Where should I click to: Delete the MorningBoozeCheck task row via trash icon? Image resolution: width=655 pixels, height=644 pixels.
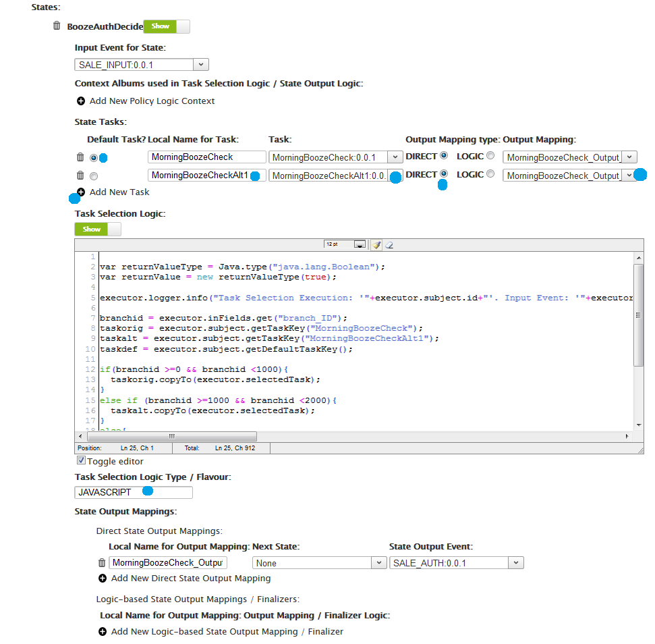[80, 157]
